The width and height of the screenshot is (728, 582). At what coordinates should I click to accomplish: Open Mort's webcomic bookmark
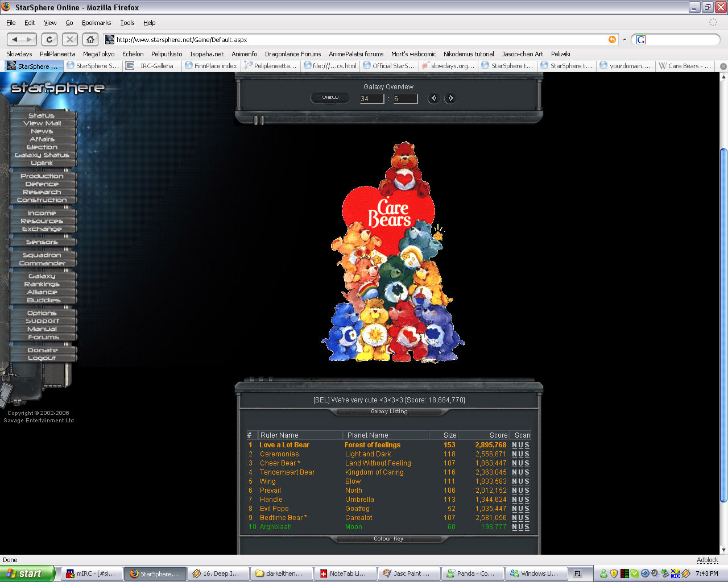coord(413,54)
